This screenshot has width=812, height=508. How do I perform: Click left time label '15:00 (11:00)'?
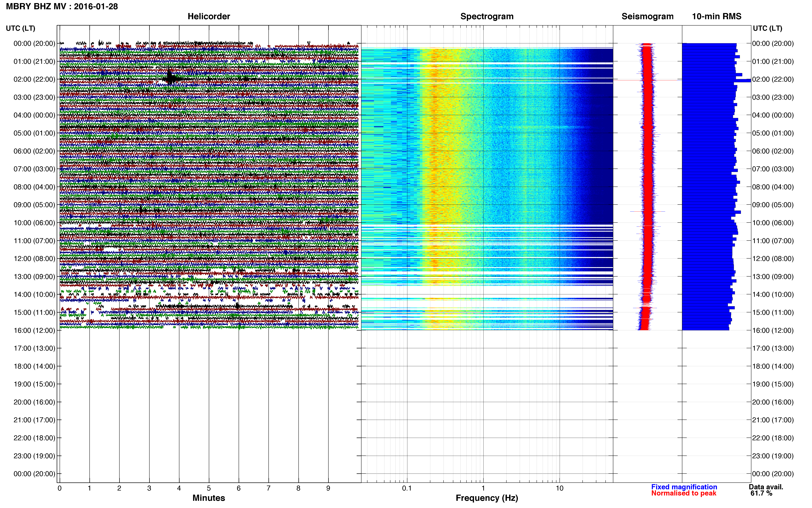point(34,312)
